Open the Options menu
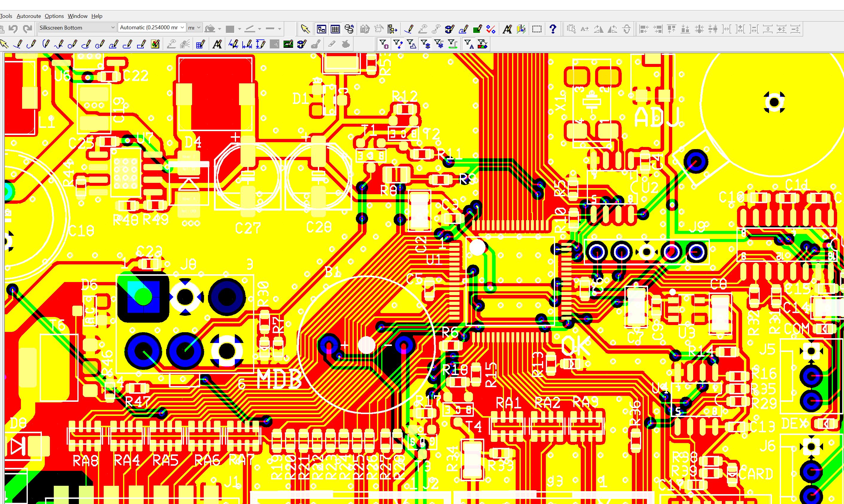844x504 pixels. pos(54,16)
